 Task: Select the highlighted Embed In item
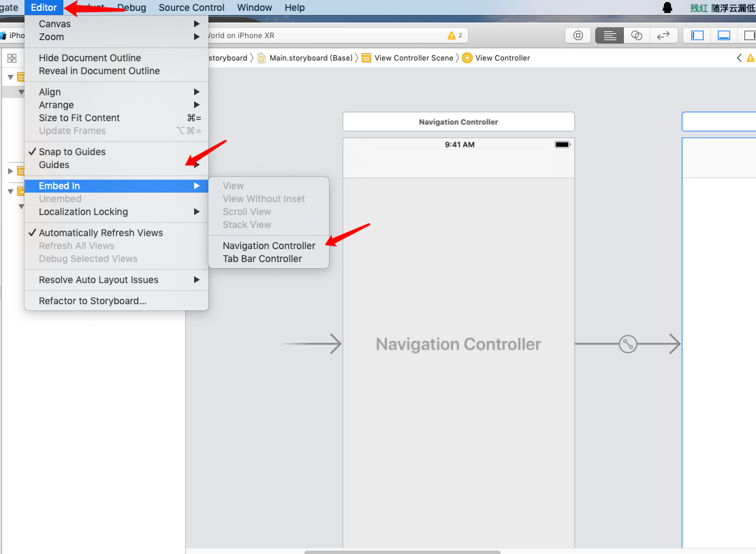coord(116,186)
